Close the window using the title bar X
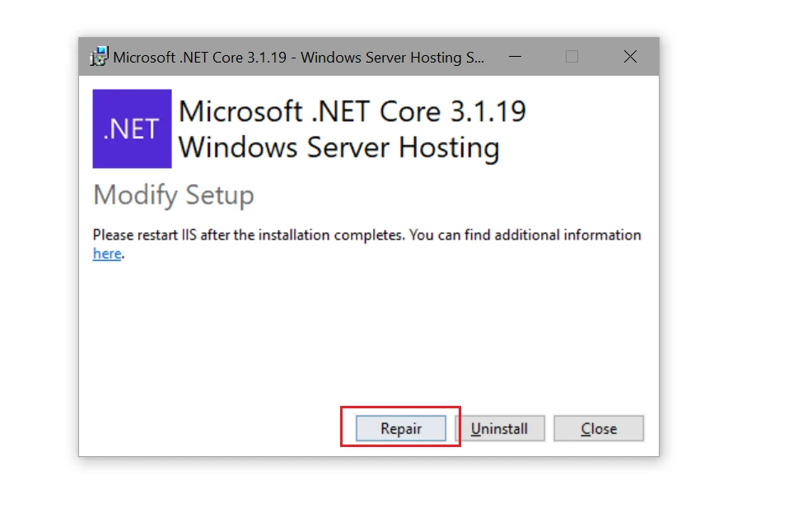The width and height of the screenshot is (812, 517). coord(630,57)
